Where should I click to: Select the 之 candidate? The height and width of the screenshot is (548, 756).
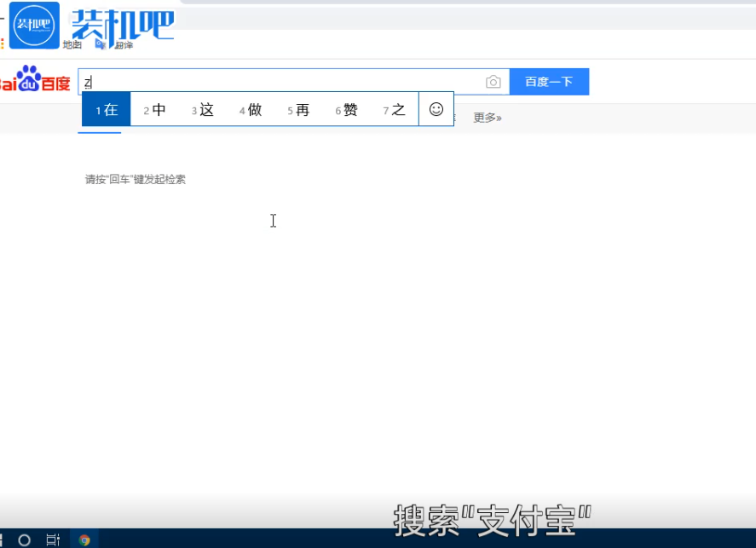click(396, 109)
